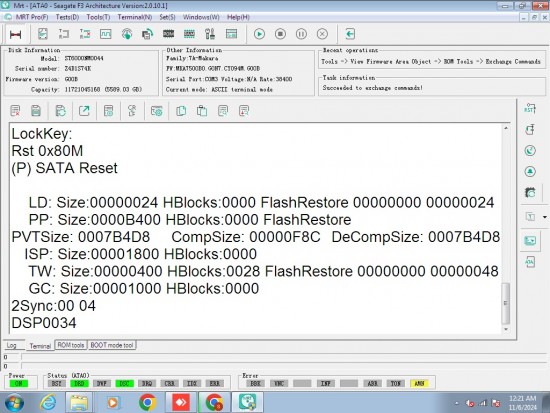Viewport: 550px width, 413px height.
Task: Start the task with the play button
Action: 259,34
